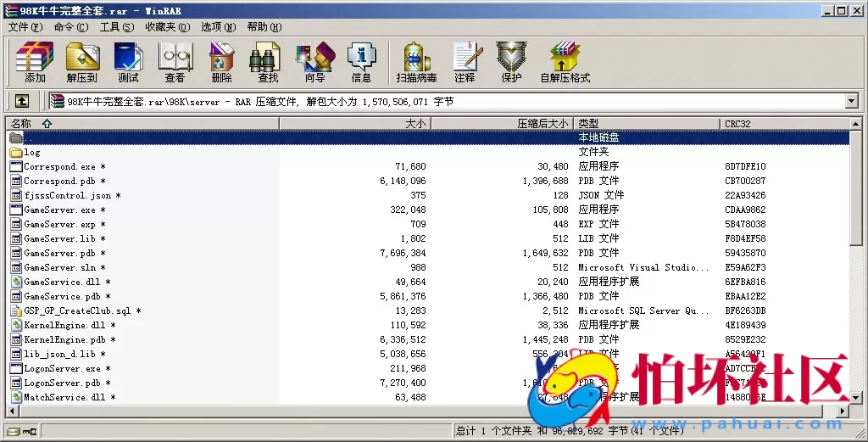This screenshot has height=442, width=868.
Task: Select the GameServer.exe file icon
Action: [15, 210]
